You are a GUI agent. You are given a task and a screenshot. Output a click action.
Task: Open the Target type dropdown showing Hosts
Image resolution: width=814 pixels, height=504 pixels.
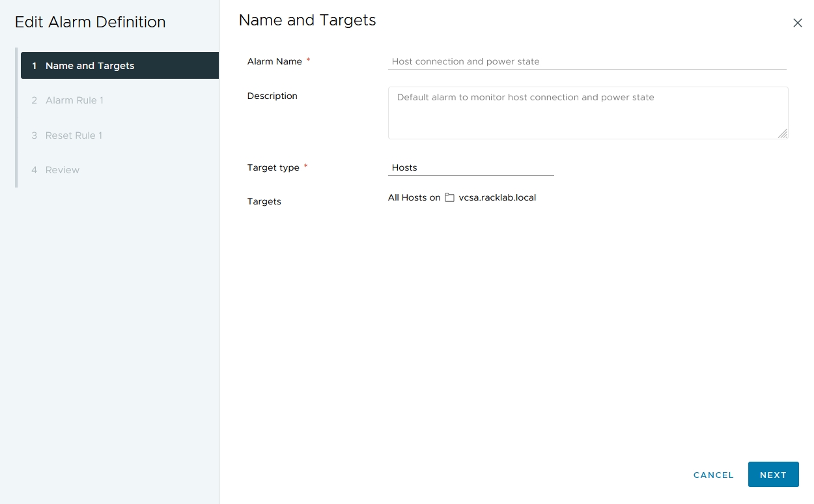tap(471, 167)
